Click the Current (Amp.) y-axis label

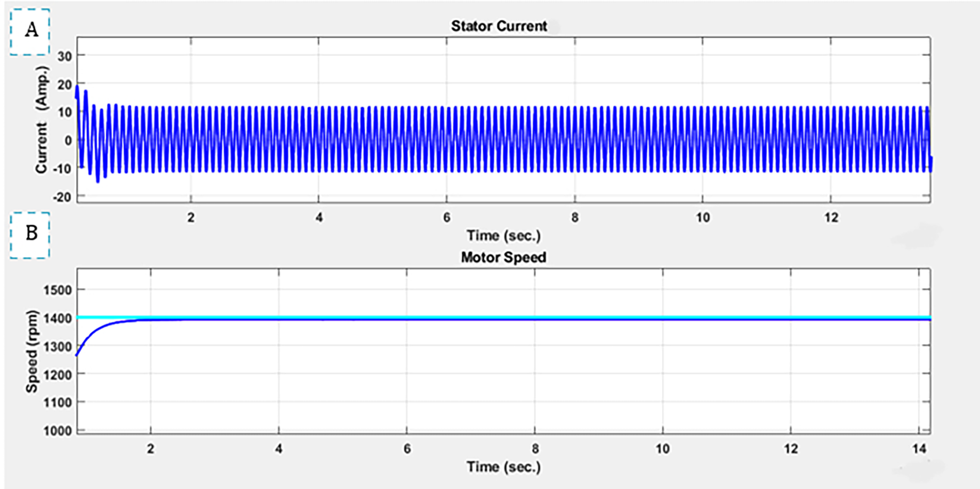[x=41, y=120]
